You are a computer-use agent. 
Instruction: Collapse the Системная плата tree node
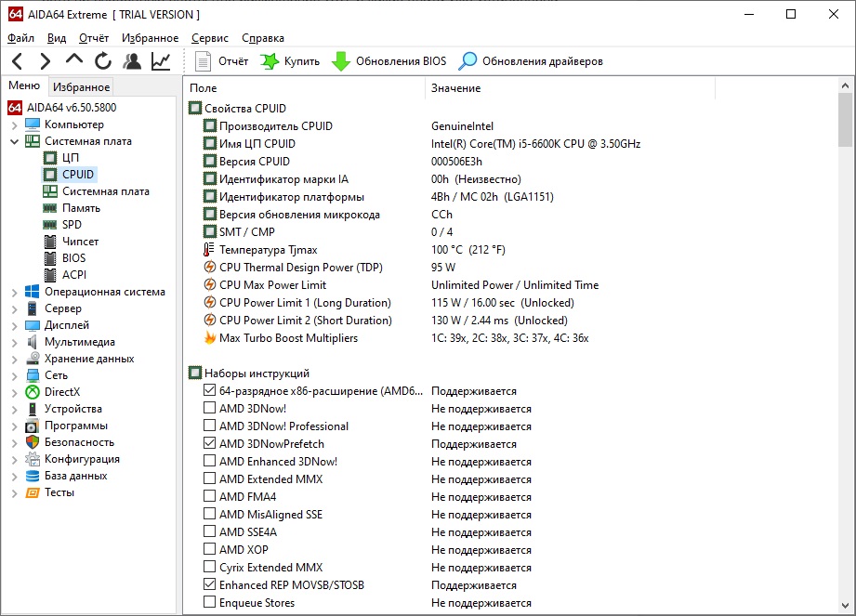[14, 141]
